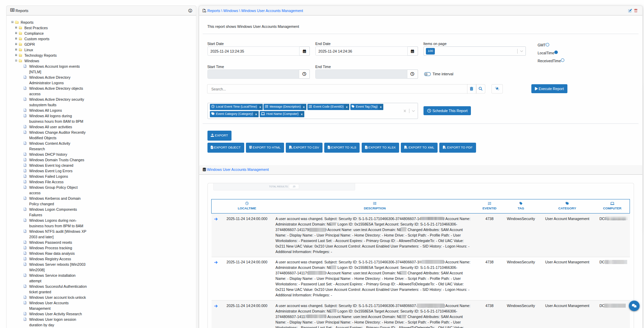Open the chat bubble at bottom right

pos(634,306)
